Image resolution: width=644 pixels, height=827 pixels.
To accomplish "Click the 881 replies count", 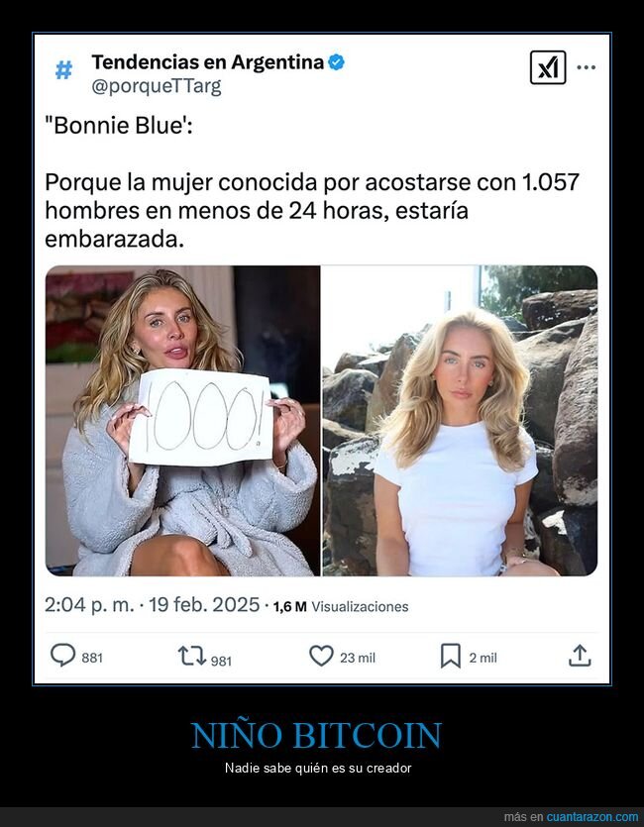I will [x=92, y=658].
